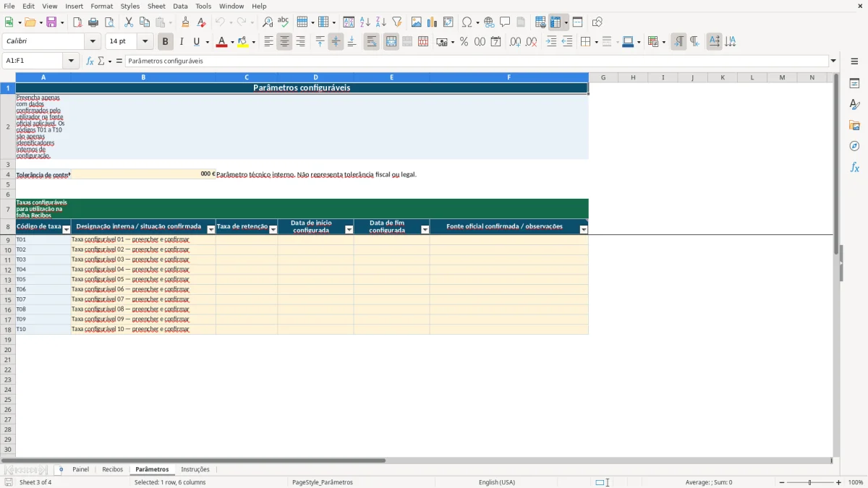This screenshot has width=868, height=488.
Task: Click the Add Decimal Place icon
Action: (515, 42)
